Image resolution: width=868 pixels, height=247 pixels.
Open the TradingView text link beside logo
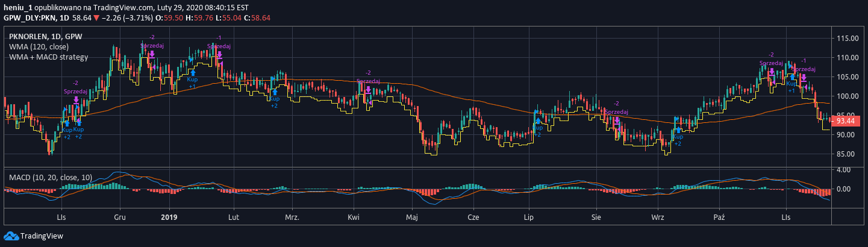pyautogui.click(x=41, y=236)
